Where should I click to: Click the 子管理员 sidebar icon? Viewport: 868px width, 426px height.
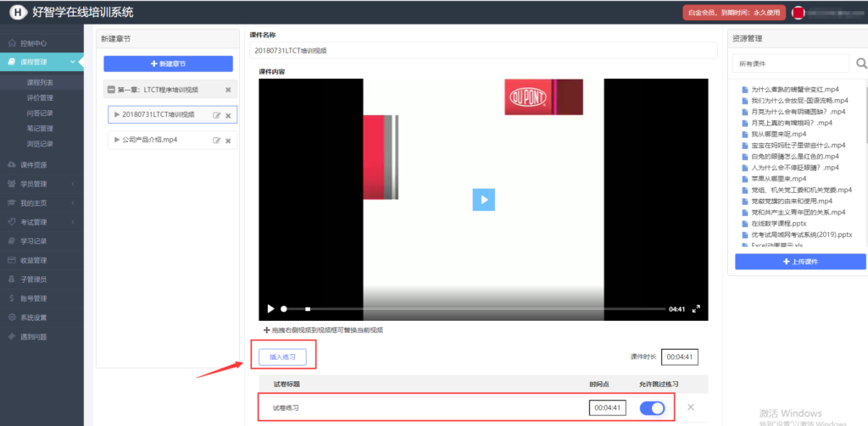12,279
